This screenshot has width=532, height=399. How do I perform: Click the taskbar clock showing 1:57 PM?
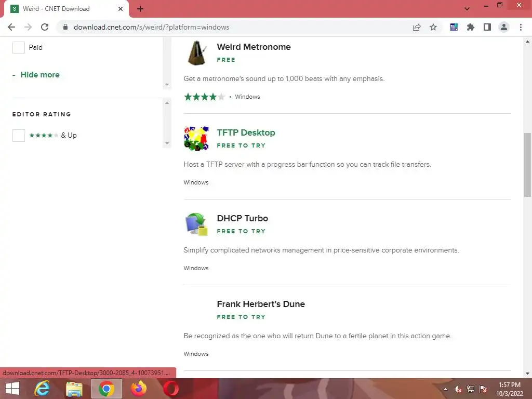point(510,389)
